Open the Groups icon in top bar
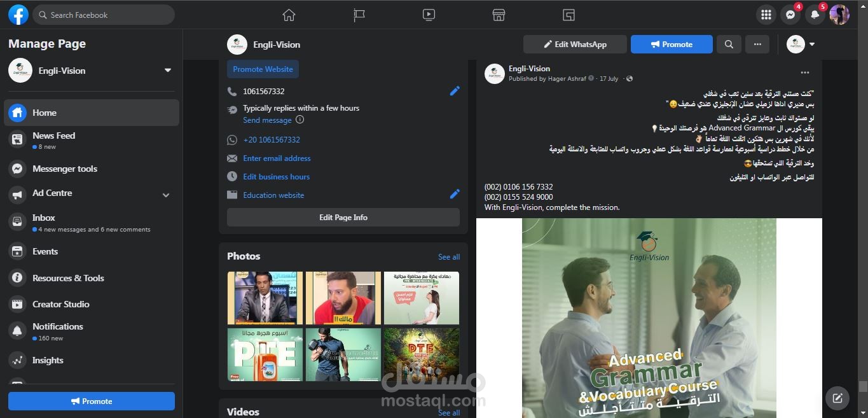This screenshot has width=868, height=418. click(x=568, y=15)
